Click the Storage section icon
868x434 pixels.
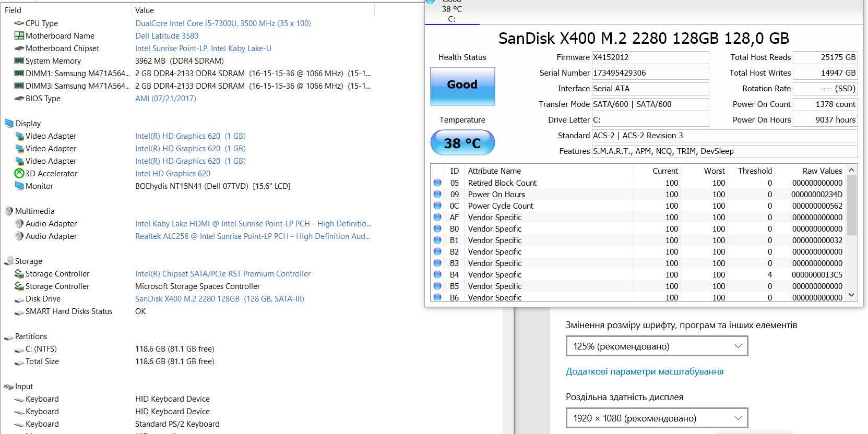9,261
